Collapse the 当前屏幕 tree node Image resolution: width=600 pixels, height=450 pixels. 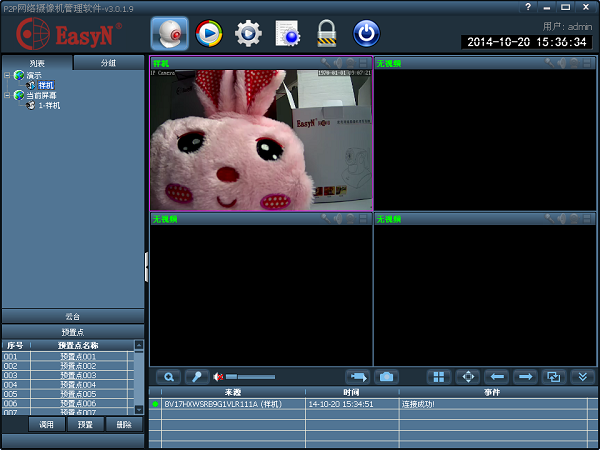pos(7,96)
